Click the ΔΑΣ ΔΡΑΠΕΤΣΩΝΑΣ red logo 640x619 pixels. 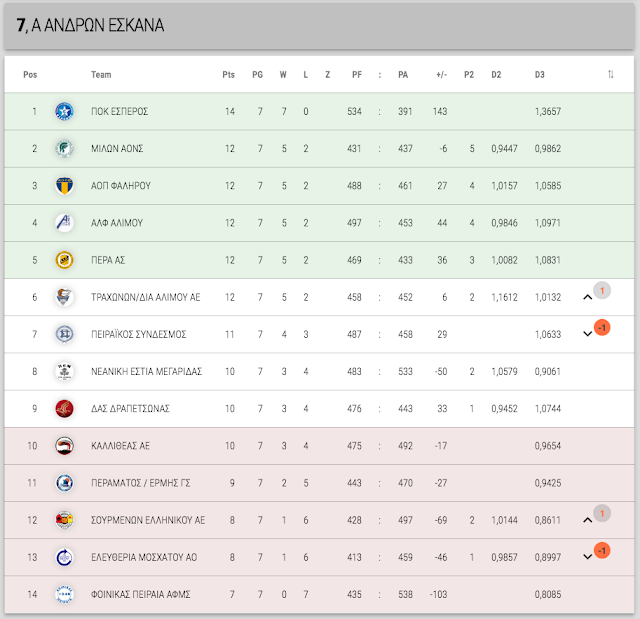point(64,408)
